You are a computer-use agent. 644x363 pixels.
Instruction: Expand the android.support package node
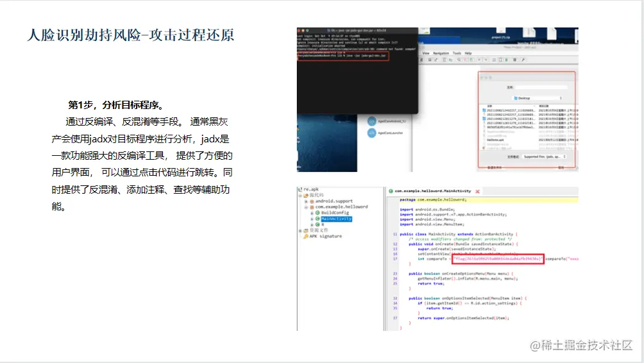(x=306, y=201)
